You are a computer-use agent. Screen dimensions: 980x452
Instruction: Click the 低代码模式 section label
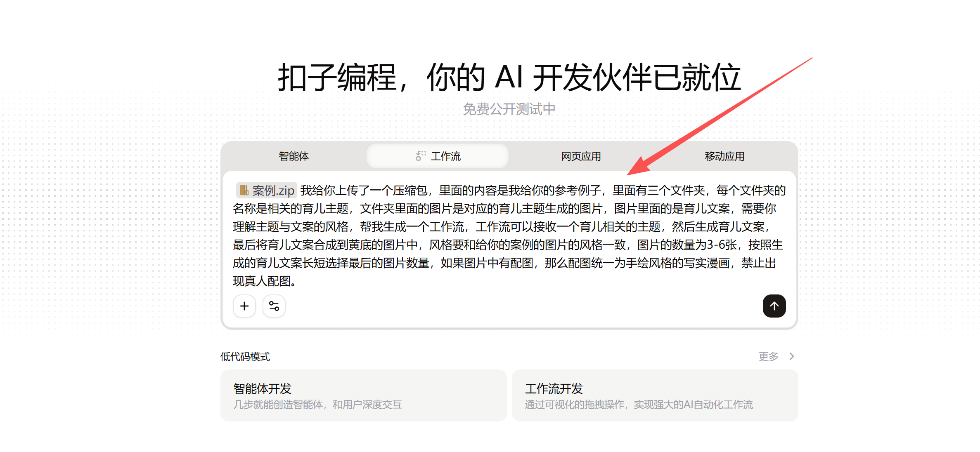(x=245, y=357)
